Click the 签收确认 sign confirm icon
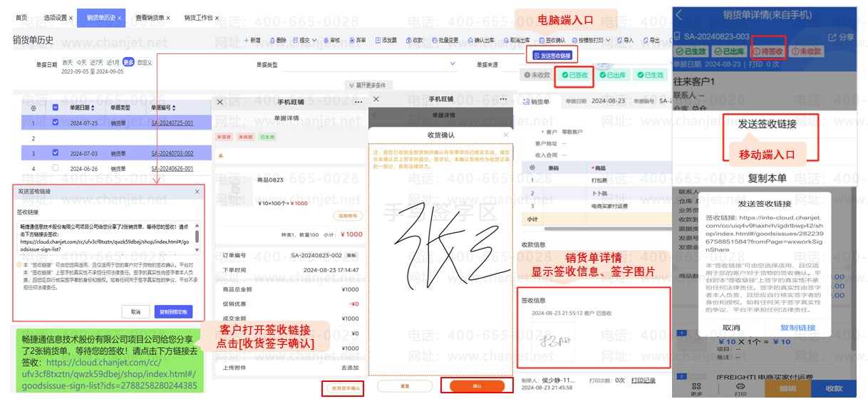868x399 pixels. (542, 41)
